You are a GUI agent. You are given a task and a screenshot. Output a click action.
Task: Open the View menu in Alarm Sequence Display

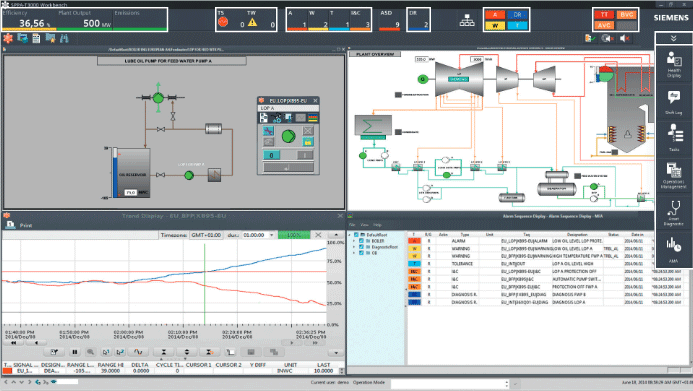click(364, 225)
